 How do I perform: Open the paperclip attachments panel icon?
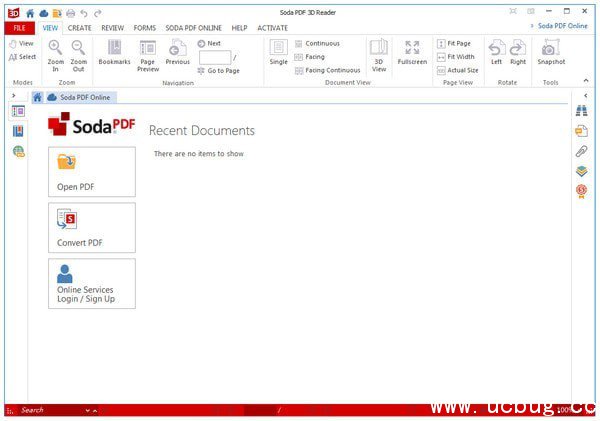(x=582, y=151)
